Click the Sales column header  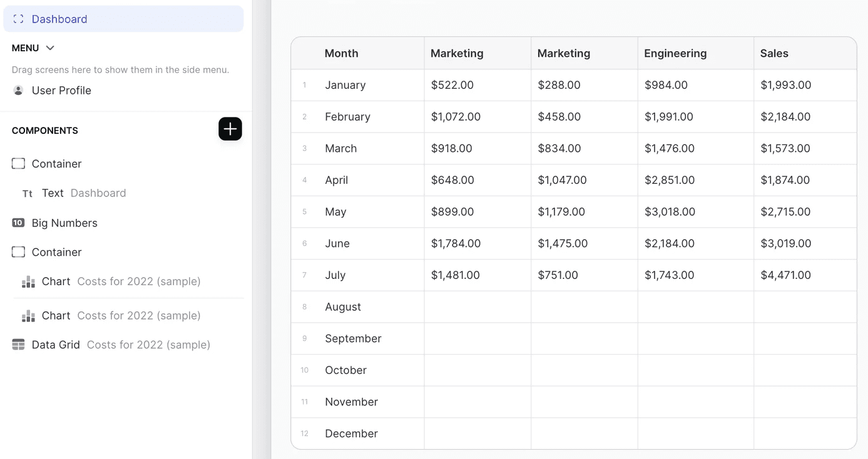pos(774,53)
